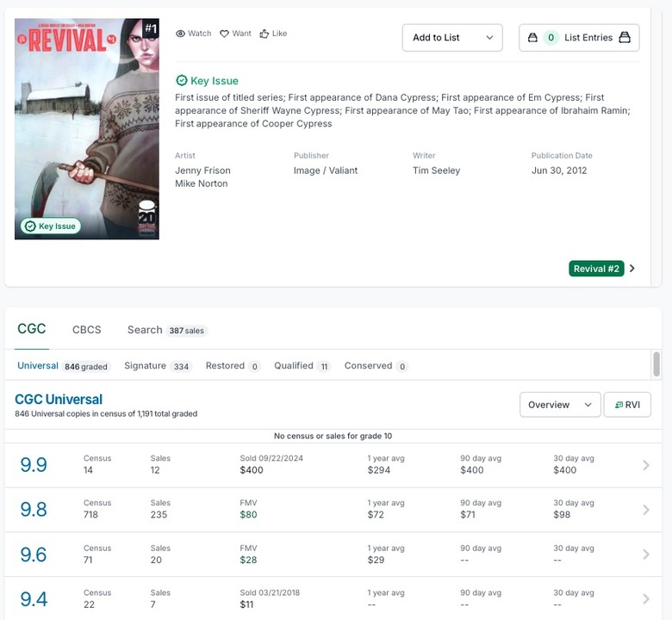Select the CGC tab
Viewport: 672px width, 620px height.
32,329
